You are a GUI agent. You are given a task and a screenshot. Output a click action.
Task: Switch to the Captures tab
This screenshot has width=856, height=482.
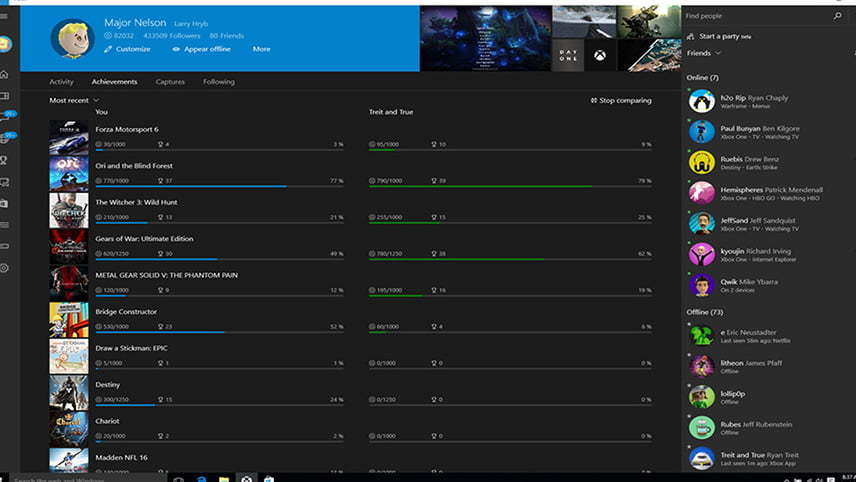coord(170,82)
